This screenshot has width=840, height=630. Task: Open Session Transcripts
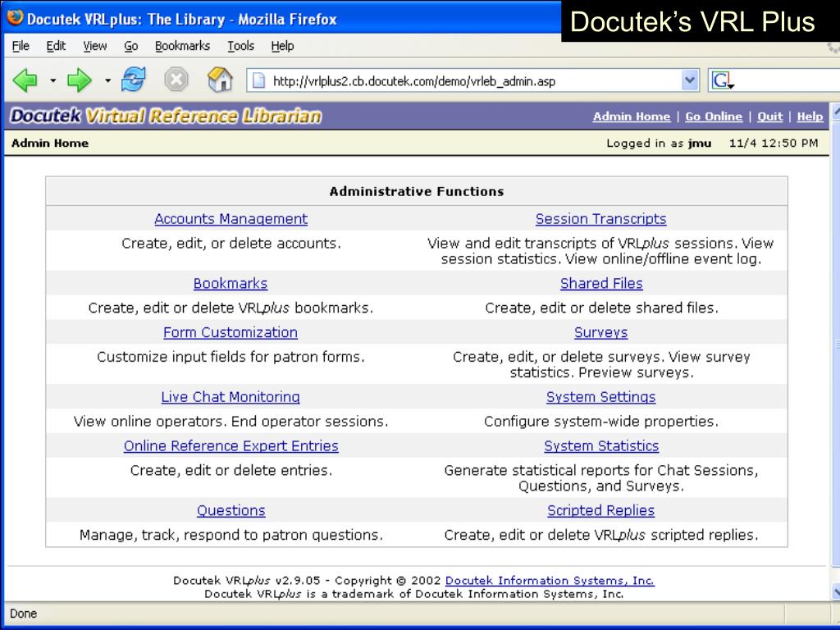pos(601,218)
